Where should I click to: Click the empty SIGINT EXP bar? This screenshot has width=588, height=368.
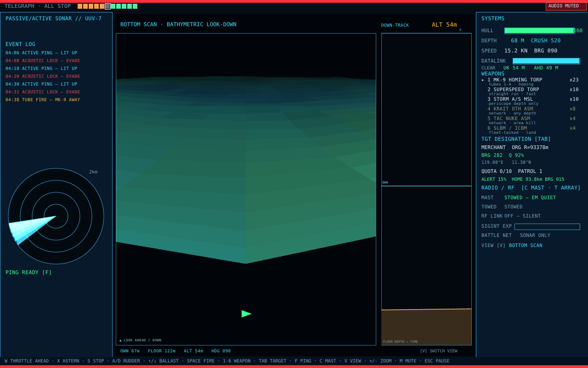click(x=547, y=227)
